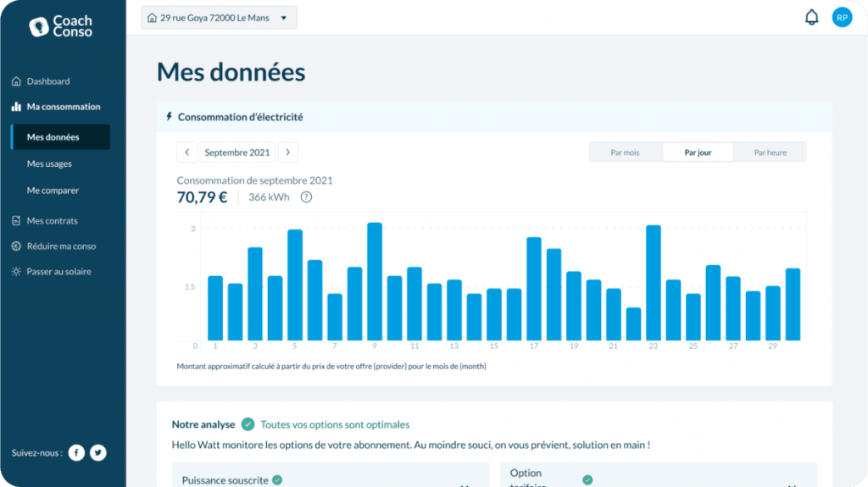Click the Dashboard home icon in sidebar

point(16,81)
